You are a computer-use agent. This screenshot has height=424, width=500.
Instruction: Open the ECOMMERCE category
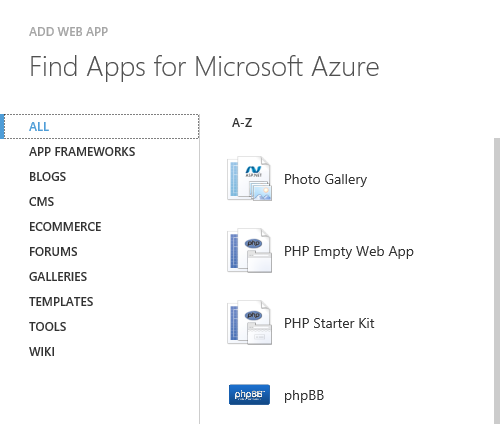coord(65,227)
